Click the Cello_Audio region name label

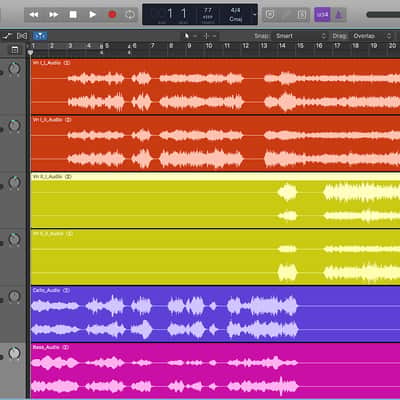coord(46,290)
